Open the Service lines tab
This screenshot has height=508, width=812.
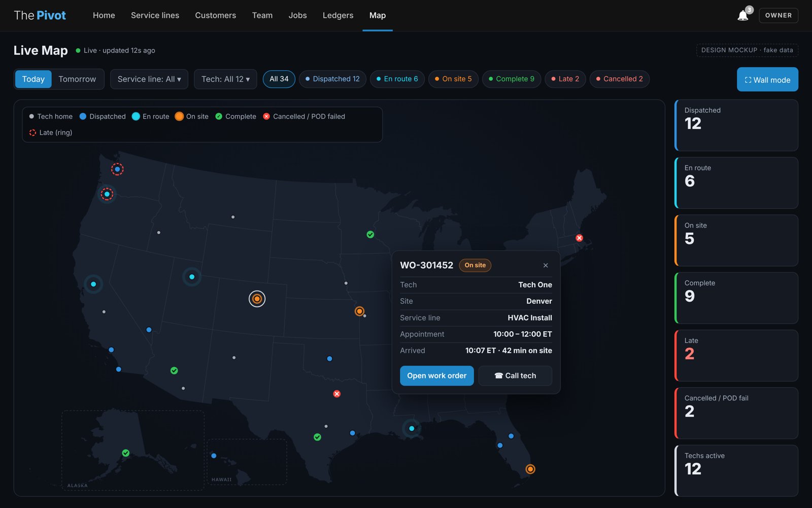pyautogui.click(x=155, y=15)
